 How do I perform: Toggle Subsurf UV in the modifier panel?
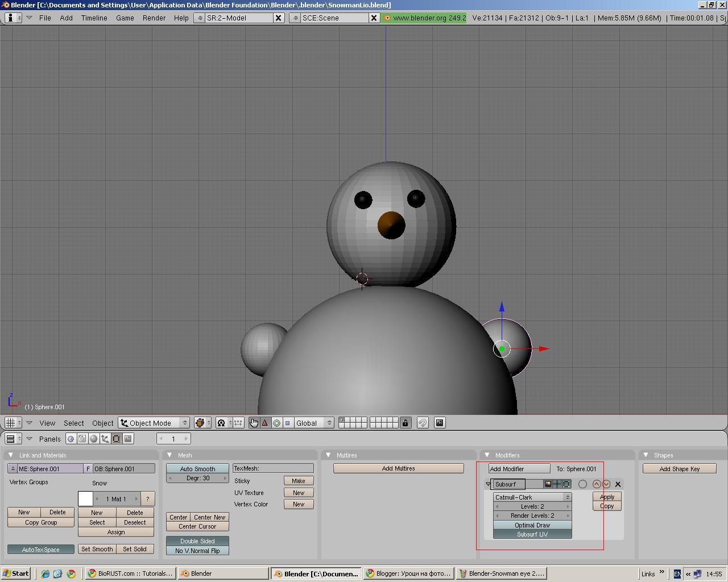[x=531, y=534]
